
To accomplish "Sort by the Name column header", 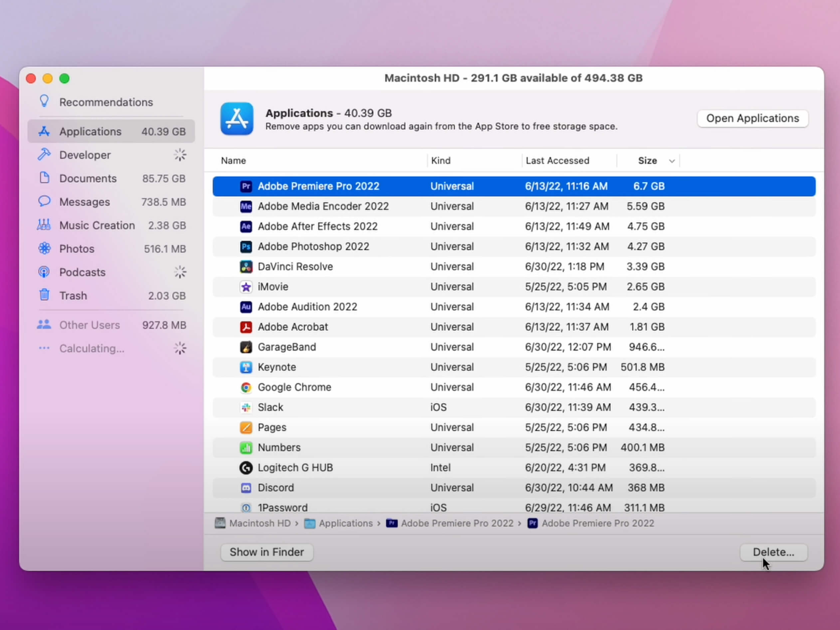I will coord(233,161).
